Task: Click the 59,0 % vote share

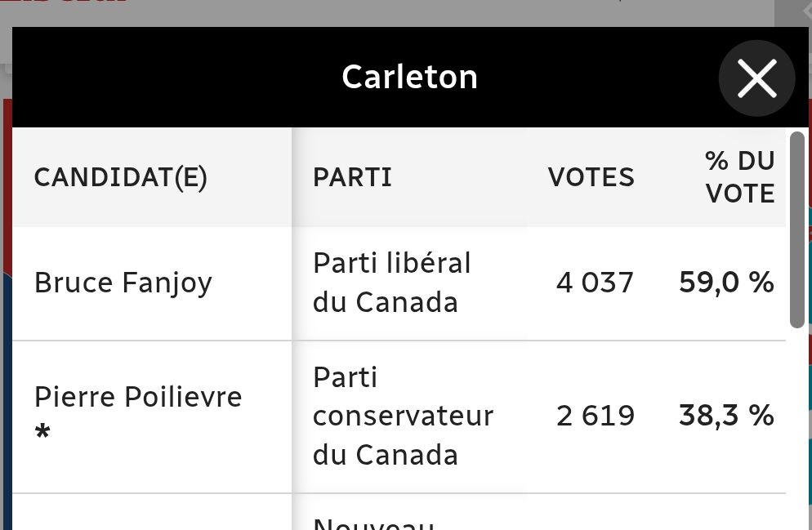Action: [x=726, y=283]
